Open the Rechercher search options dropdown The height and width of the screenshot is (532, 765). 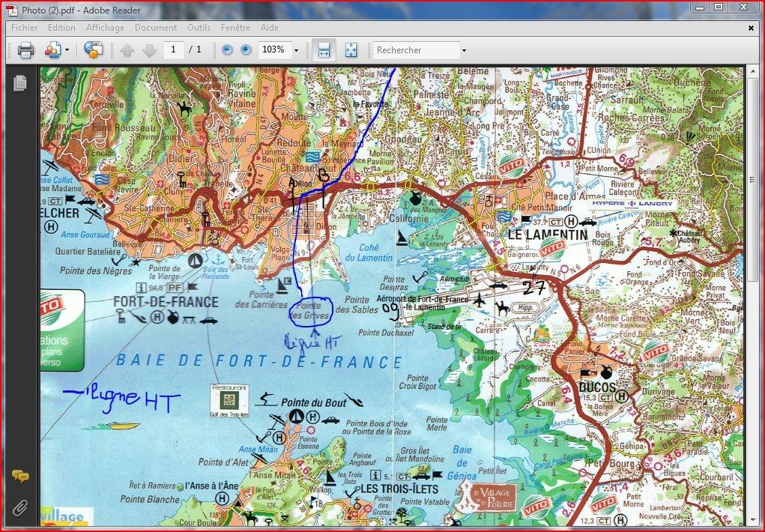(x=464, y=50)
